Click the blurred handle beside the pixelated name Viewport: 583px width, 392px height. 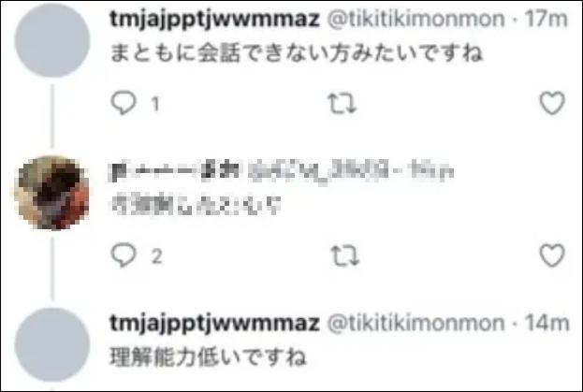318,171
